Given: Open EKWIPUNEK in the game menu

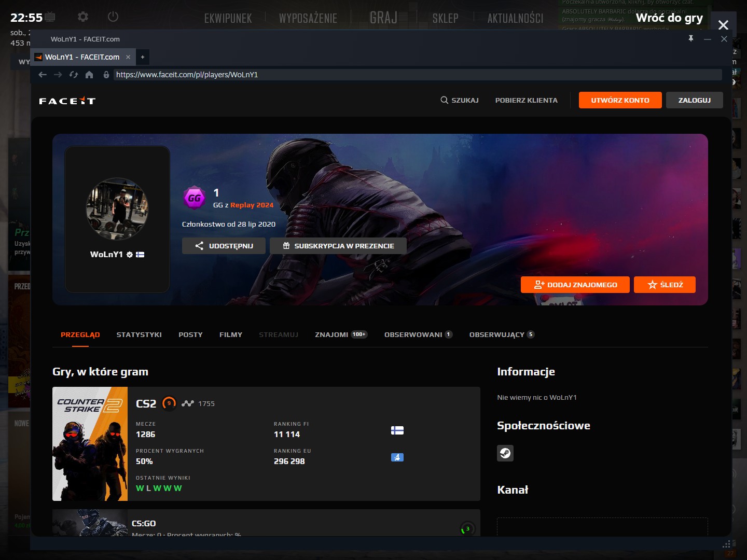Looking at the screenshot, I should tap(228, 18).
